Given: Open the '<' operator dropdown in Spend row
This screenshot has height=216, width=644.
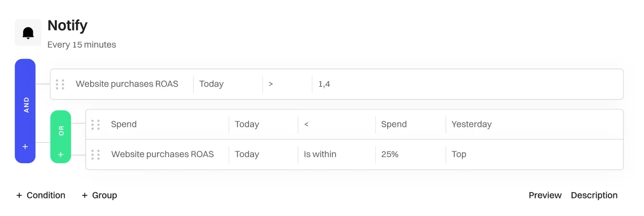Looking at the screenshot, I should coord(336,124).
